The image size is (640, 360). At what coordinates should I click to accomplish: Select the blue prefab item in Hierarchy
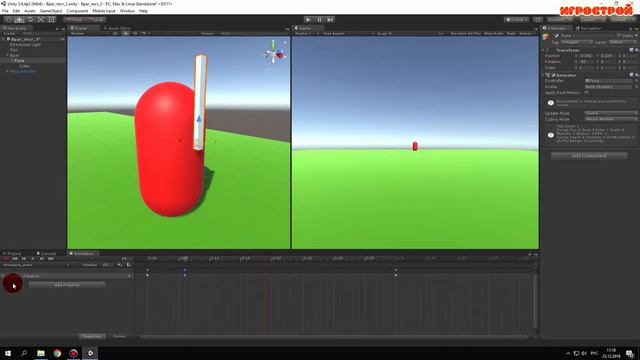click(23, 71)
